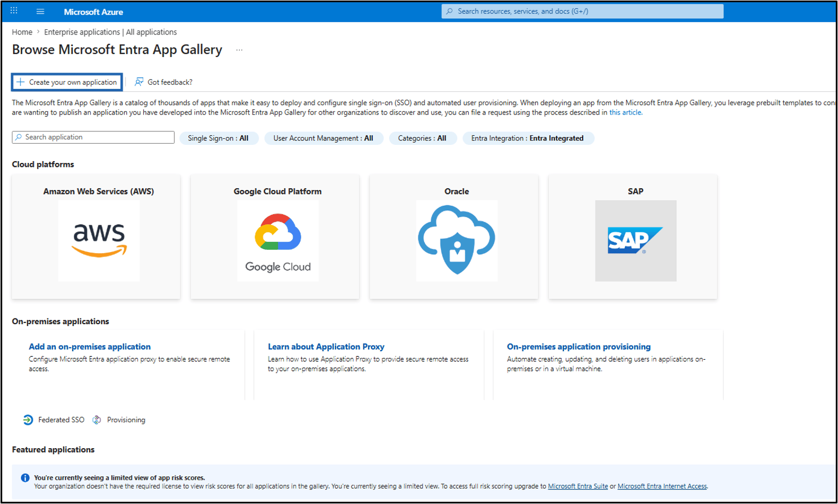
Task: Open Learn about Application Proxy
Action: 326,347
